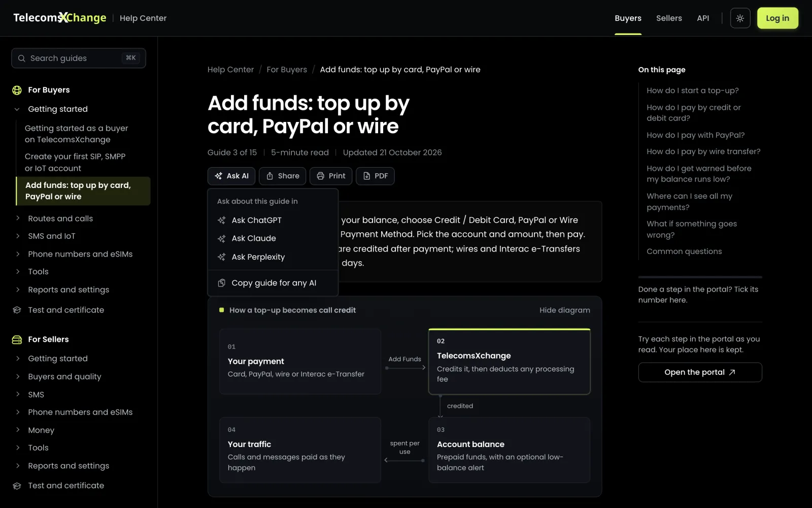Click Help Center header link
The height and width of the screenshot is (508, 812).
tap(143, 18)
